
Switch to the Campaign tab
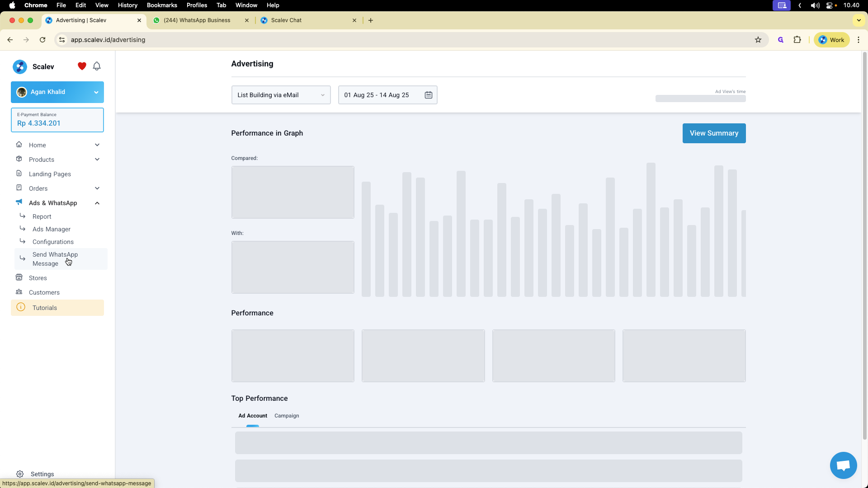tap(287, 416)
